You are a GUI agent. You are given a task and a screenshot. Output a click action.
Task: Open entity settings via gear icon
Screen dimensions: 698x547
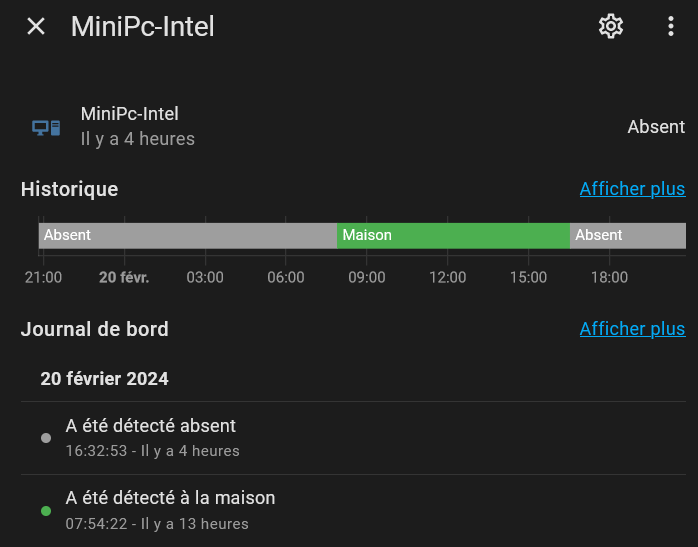point(611,26)
